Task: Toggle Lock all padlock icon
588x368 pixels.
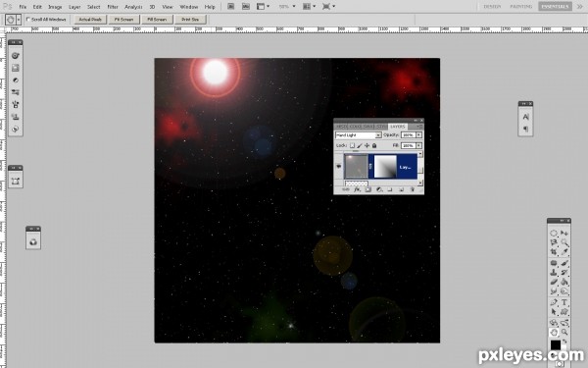Action: tap(374, 145)
